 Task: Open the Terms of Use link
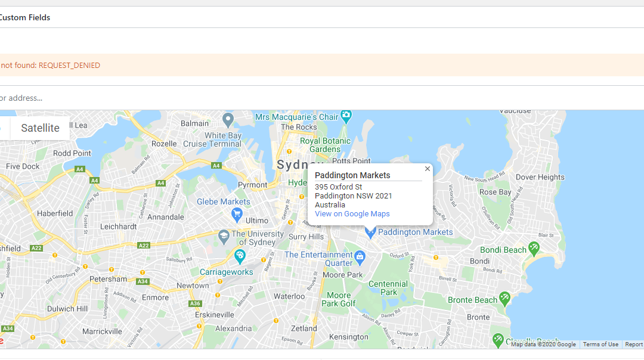click(x=600, y=345)
